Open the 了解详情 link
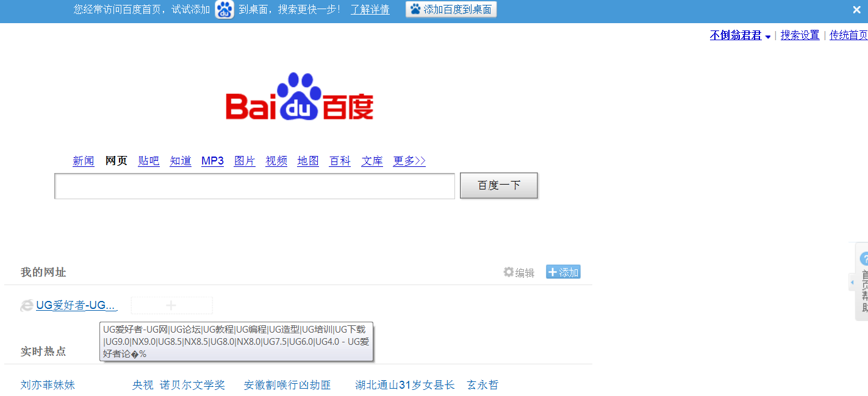The image size is (868, 396). coord(370,10)
